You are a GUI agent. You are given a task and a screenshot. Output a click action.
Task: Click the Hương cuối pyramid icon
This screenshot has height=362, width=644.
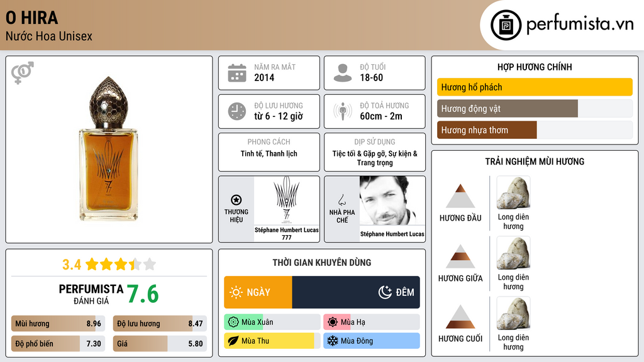tap(460, 317)
